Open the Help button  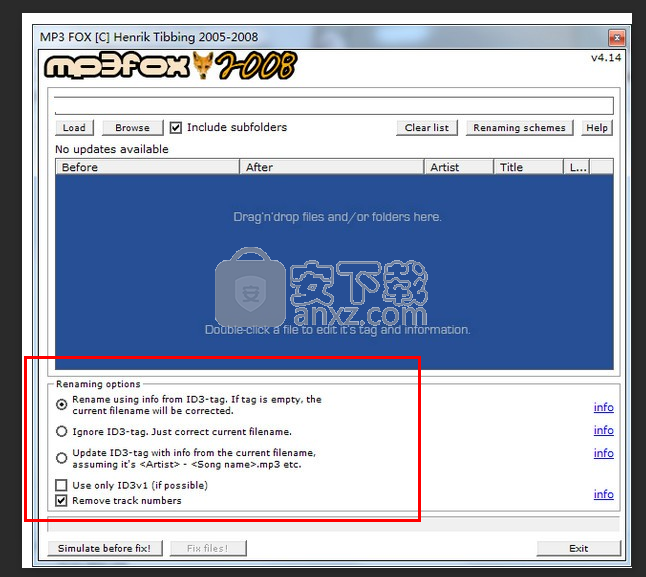coord(597,128)
